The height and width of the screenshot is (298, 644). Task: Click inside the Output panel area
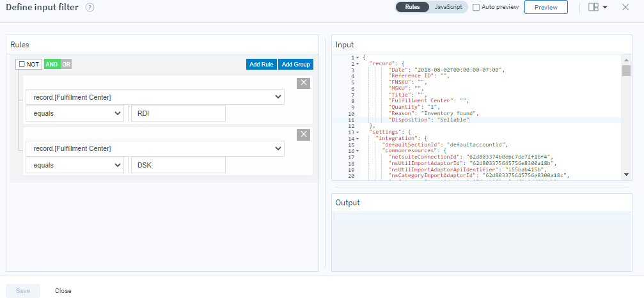[x=482, y=241]
